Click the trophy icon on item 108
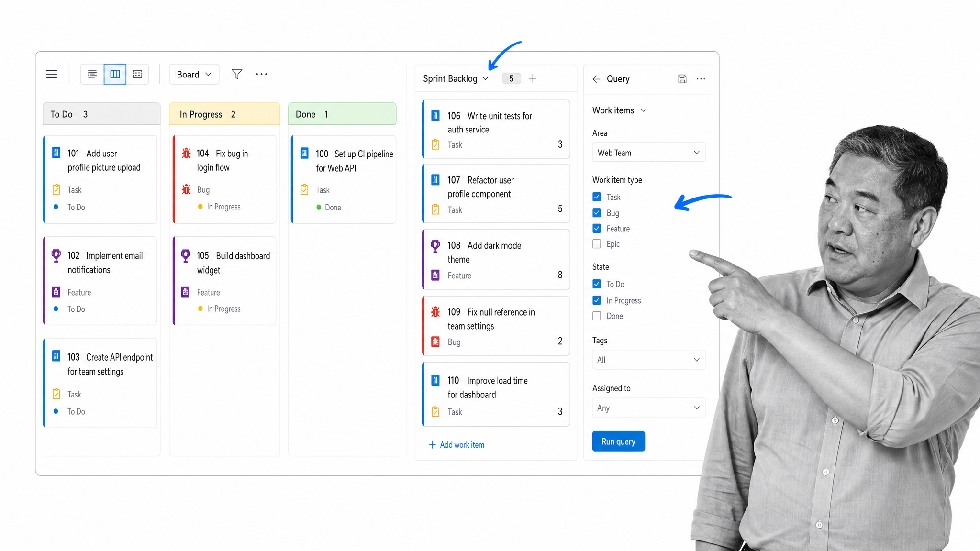 [435, 246]
